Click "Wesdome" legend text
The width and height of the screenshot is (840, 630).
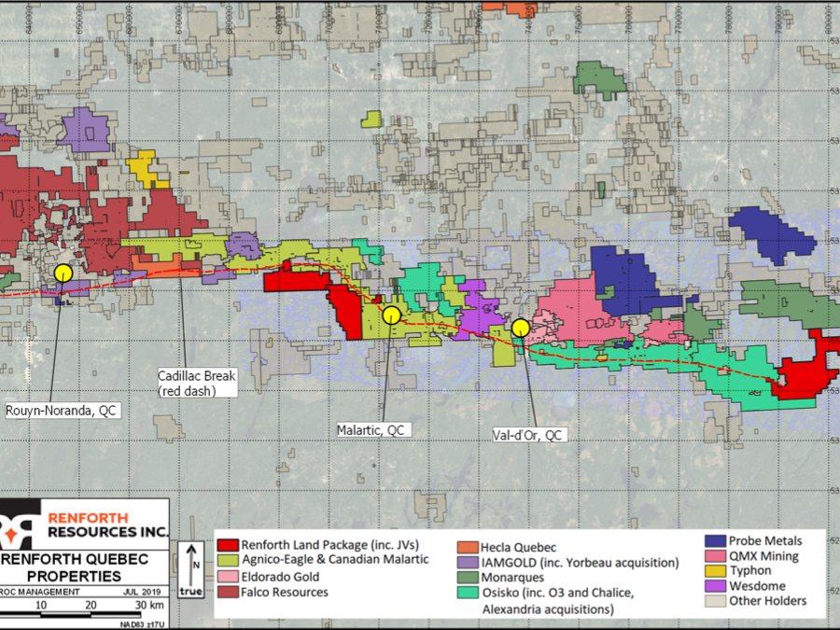757,586
